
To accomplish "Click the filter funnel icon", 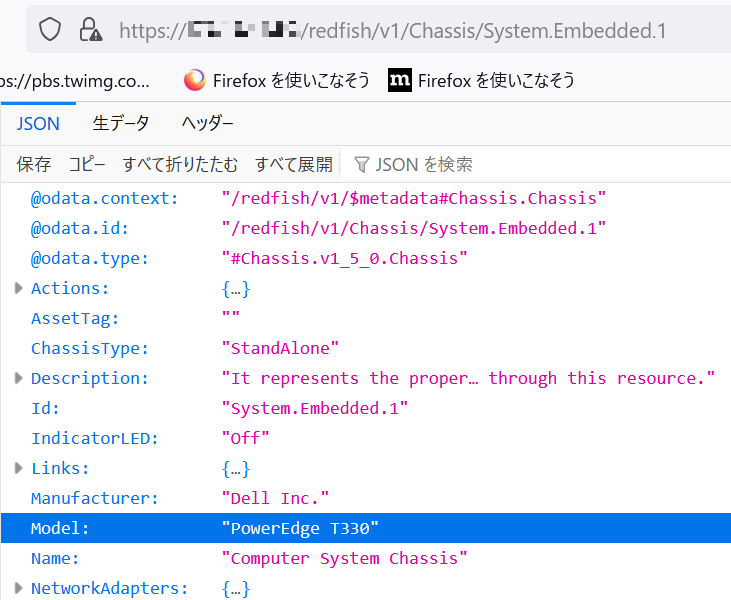I will pyautogui.click(x=362, y=164).
